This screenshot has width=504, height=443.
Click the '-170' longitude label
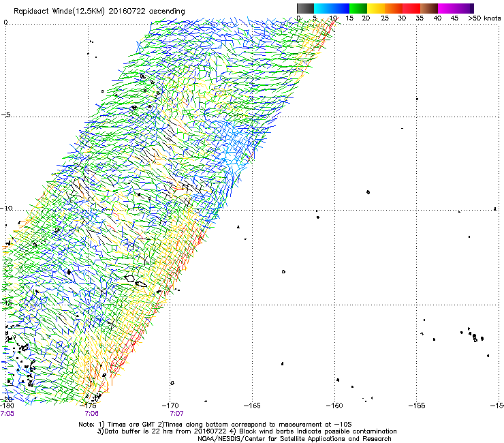(x=170, y=406)
